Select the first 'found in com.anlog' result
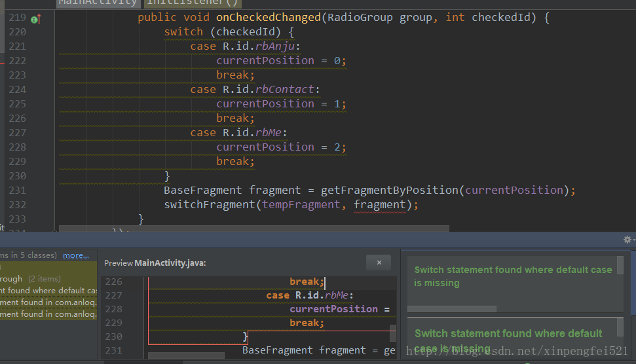Image resolution: width=636 pixels, height=364 pixels. pos(48,302)
